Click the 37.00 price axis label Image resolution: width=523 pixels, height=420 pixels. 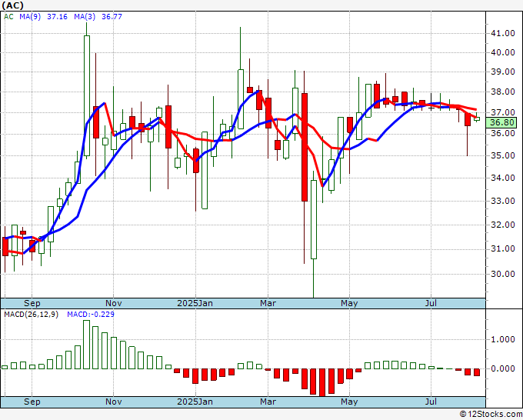point(502,112)
